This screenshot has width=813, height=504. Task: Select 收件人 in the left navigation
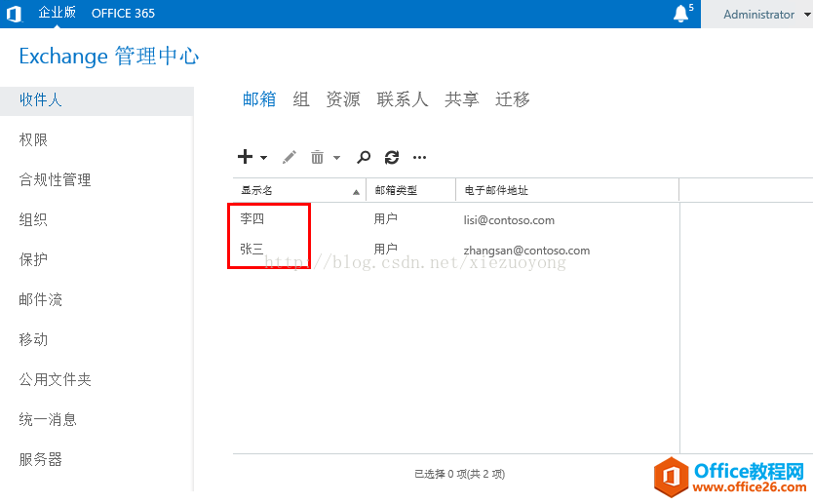pyautogui.click(x=97, y=100)
